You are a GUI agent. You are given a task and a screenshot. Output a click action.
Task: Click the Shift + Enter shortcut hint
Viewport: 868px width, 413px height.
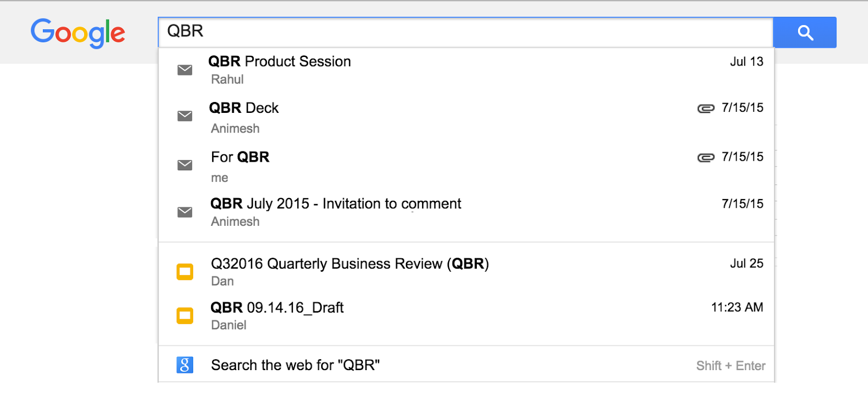pyautogui.click(x=731, y=366)
